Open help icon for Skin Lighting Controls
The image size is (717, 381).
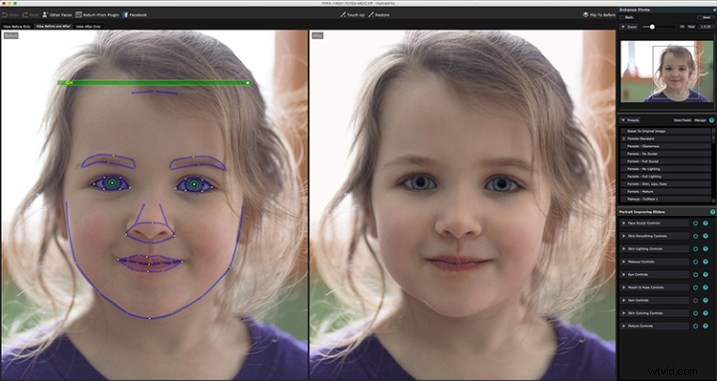click(x=706, y=249)
